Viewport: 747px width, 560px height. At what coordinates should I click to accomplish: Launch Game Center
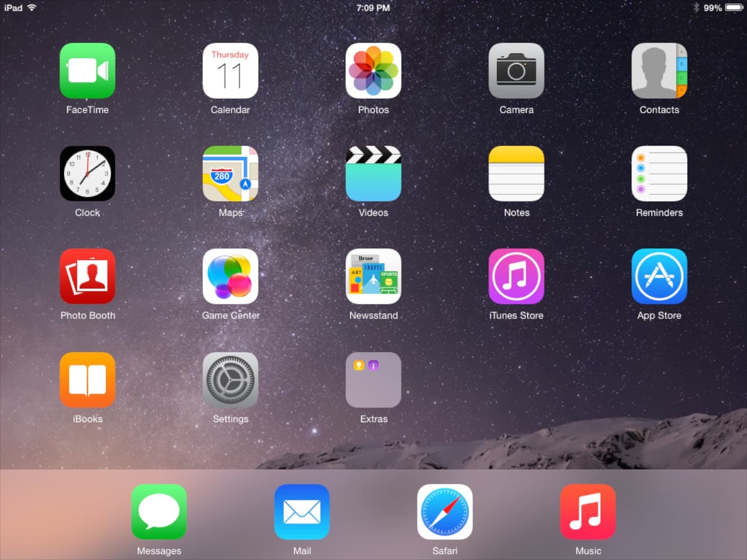[x=230, y=276]
